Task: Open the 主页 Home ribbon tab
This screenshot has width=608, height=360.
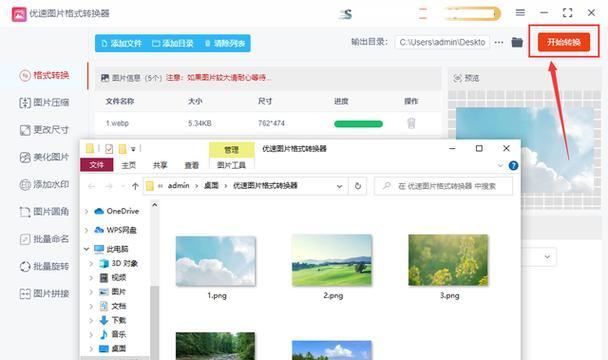Action: point(128,165)
